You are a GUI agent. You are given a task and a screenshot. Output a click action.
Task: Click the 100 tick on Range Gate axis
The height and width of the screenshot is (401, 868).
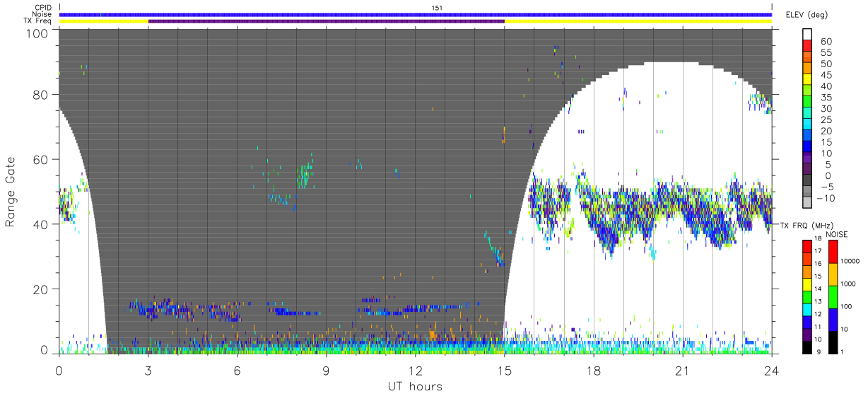tap(38, 33)
